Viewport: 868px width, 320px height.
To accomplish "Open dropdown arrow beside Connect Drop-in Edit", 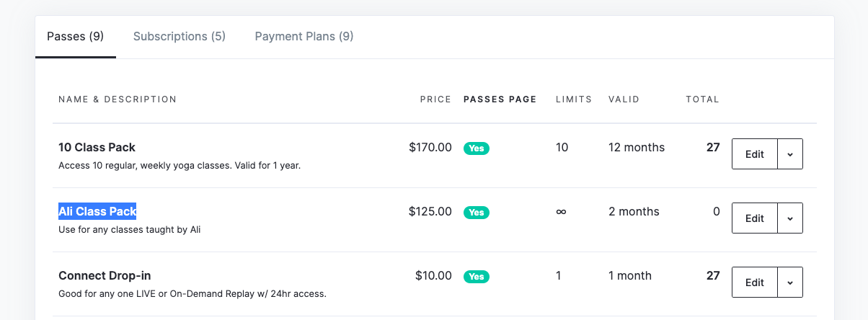I will coord(790,283).
